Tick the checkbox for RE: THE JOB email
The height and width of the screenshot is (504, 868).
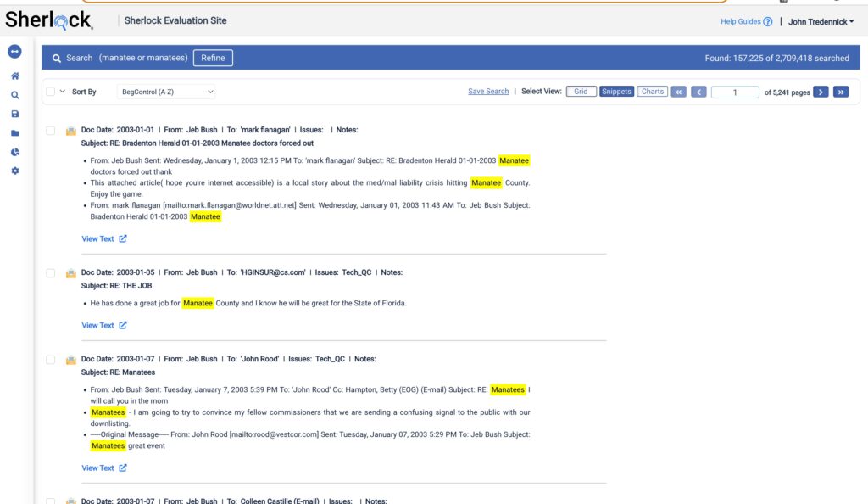click(x=51, y=273)
